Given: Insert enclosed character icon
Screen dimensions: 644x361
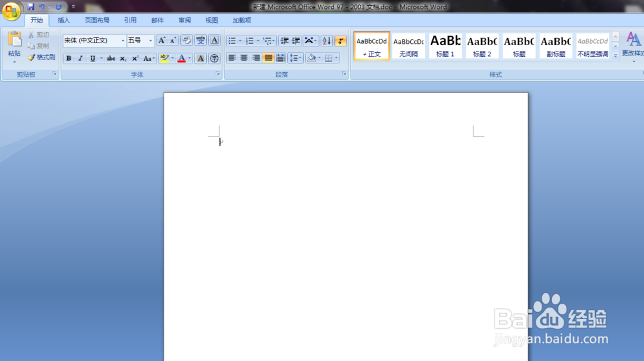Looking at the screenshot, I should pyautogui.click(x=214, y=59).
